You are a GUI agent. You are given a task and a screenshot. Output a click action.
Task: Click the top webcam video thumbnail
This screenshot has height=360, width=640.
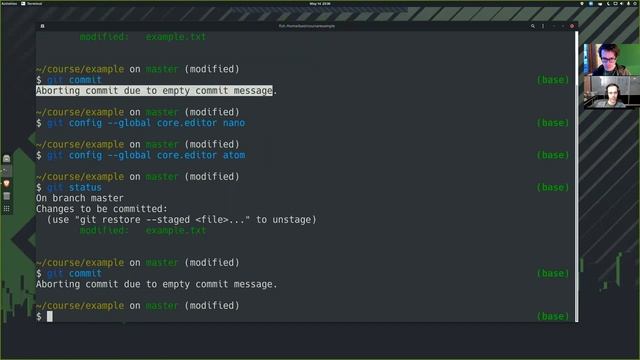coord(611,59)
